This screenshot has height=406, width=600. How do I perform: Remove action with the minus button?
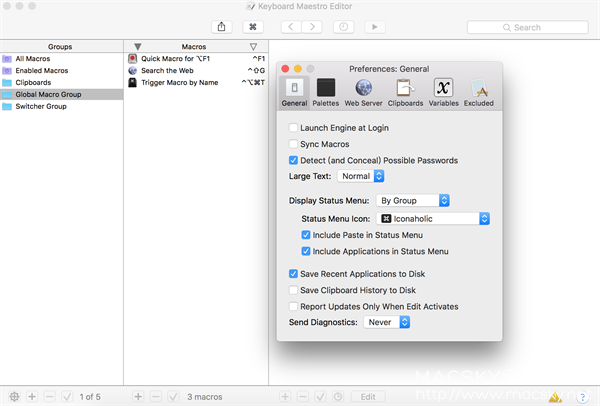pos(303,396)
